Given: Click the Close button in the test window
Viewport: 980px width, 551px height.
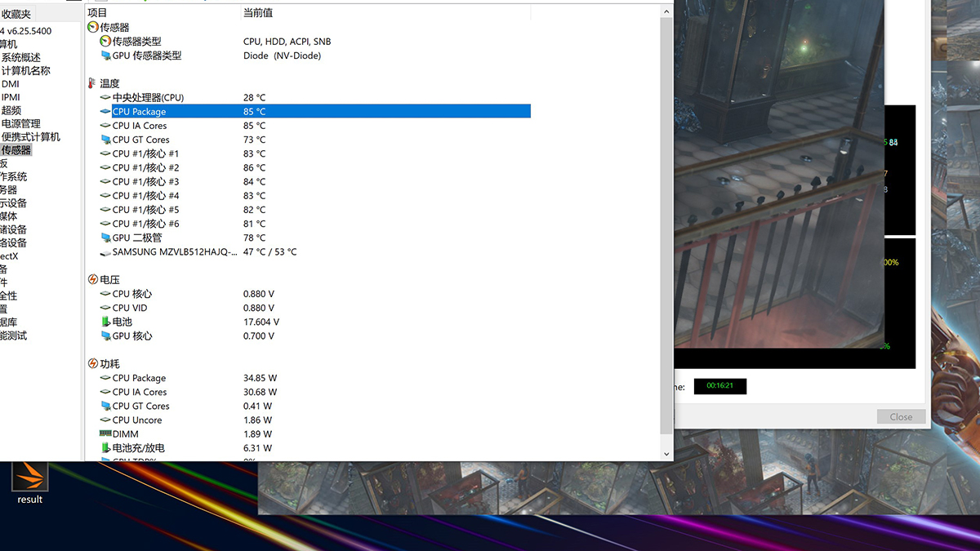Looking at the screenshot, I should (901, 416).
